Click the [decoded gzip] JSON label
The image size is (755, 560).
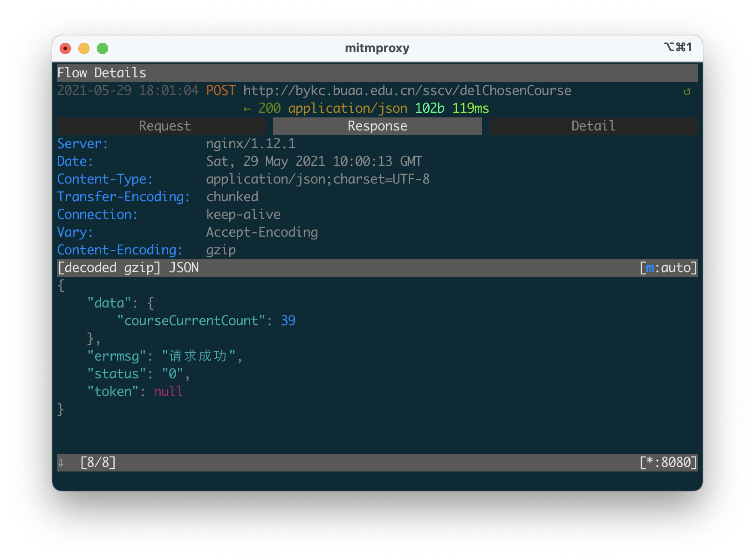tap(128, 268)
